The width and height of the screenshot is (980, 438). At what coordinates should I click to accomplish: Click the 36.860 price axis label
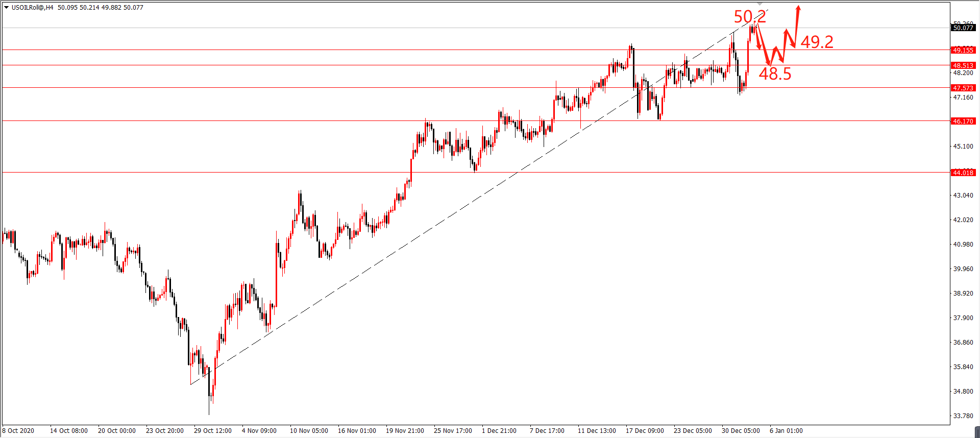click(963, 342)
